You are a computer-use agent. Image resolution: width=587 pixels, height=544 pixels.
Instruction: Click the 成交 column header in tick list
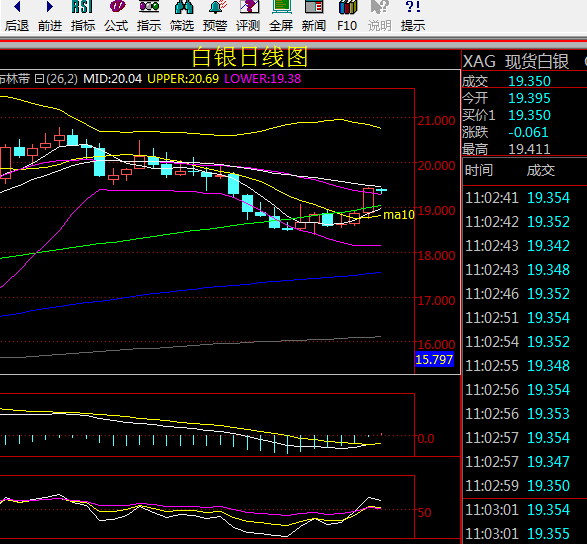[541, 170]
